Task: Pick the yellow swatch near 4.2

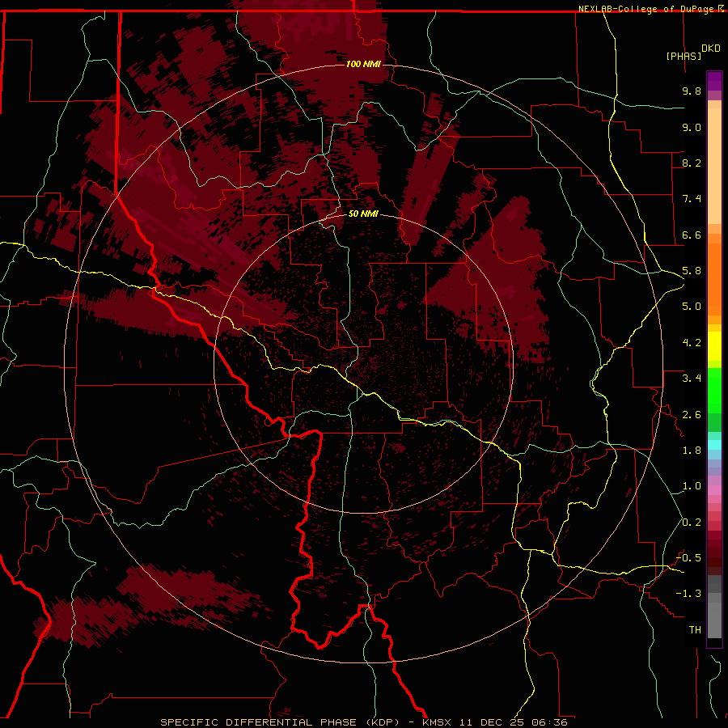Action: click(714, 346)
